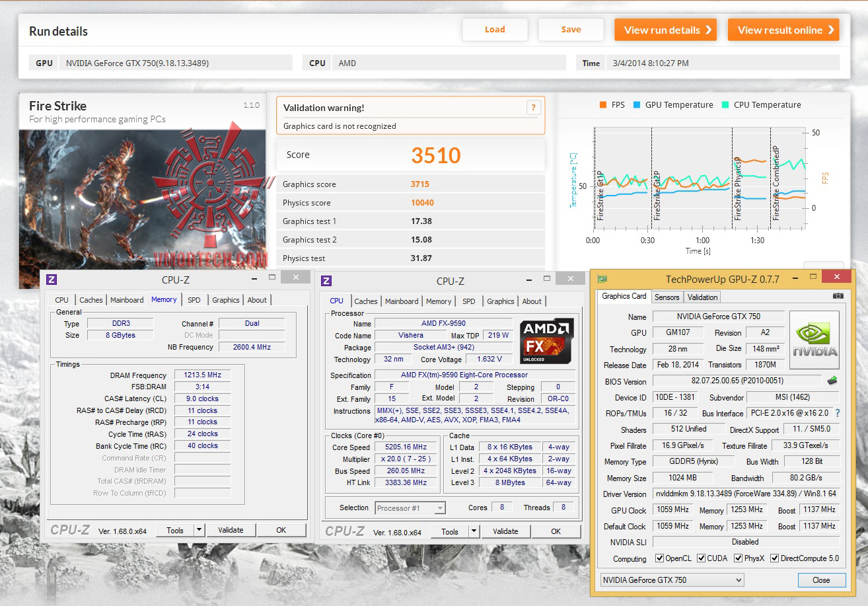Image resolution: width=868 pixels, height=606 pixels.
Task: Open the Mainboard tab in the CPU-Z Memory window
Action: 127,300
